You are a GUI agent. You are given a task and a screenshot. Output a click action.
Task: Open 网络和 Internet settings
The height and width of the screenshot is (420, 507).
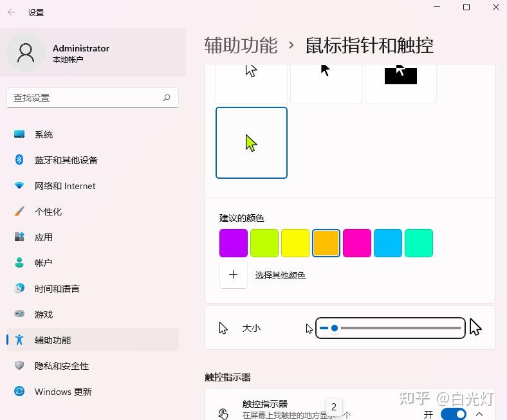pyautogui.click(x=64, y=186)
